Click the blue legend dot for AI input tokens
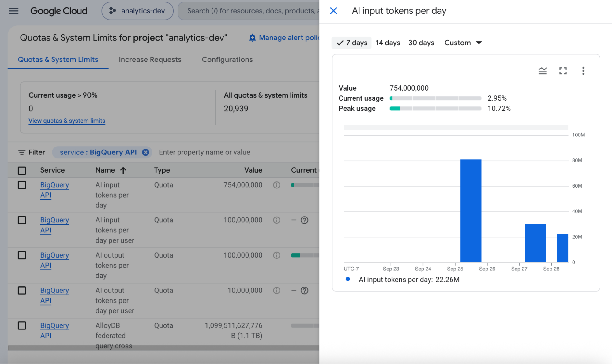The height and width of the screenshot is (364, 612). pyautogui.click(x=348, y=279)
